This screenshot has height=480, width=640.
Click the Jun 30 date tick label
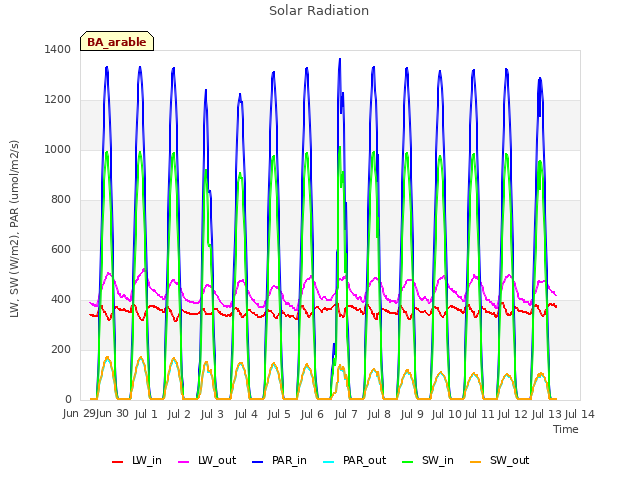click(113, 414)
